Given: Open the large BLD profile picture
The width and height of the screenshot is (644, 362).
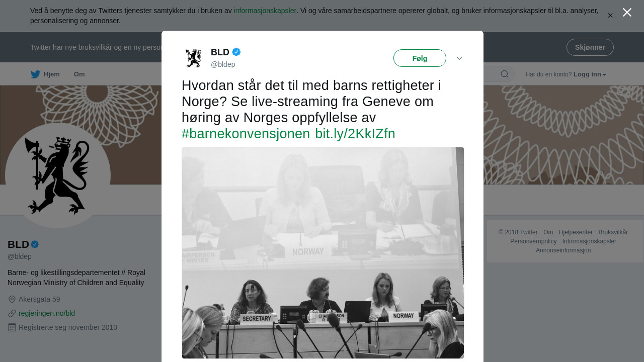Looking at the screenshot, I should point(58,175).
